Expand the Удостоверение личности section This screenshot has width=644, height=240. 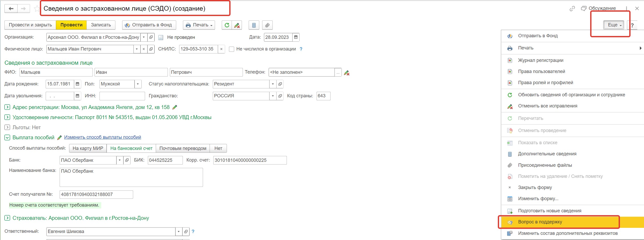coord(7,117)
